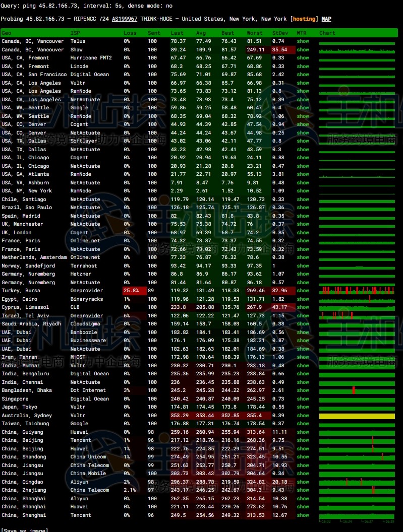
Task: Select "Buzinessware" ISP text
Action: [88, 340]
